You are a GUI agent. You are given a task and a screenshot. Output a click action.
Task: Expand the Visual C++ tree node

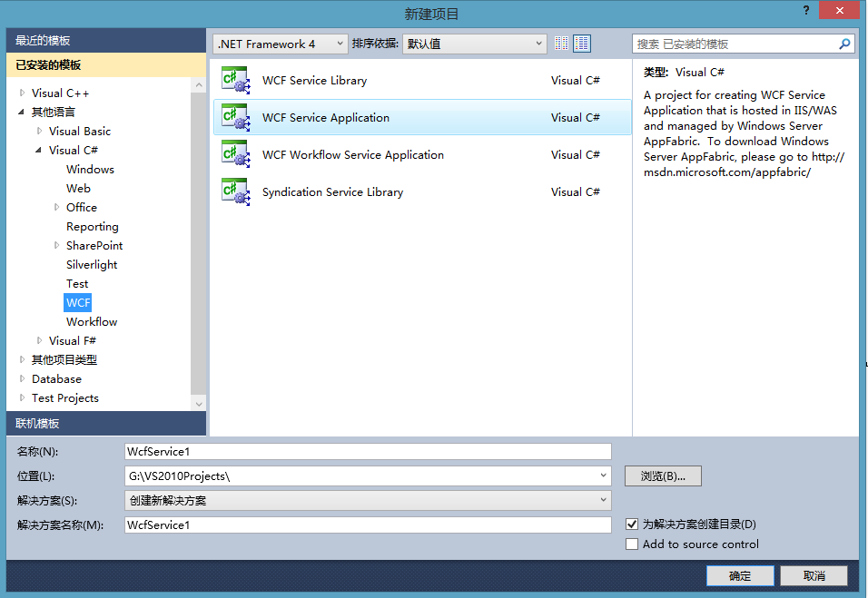pos(22,93)
